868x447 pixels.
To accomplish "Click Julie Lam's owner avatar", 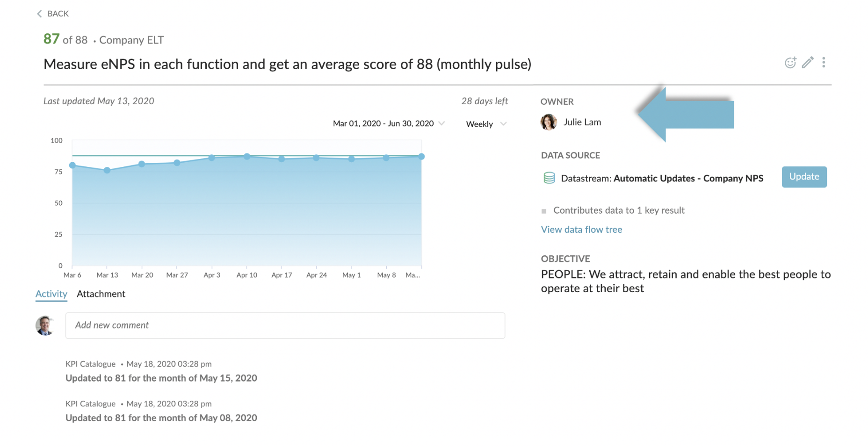I will [549, 122].
